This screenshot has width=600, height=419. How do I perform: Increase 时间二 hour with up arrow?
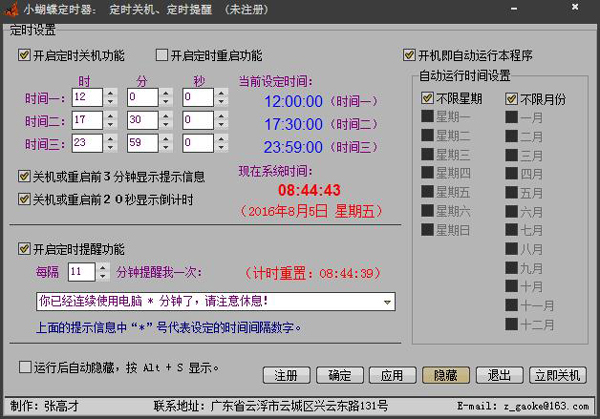111,116
